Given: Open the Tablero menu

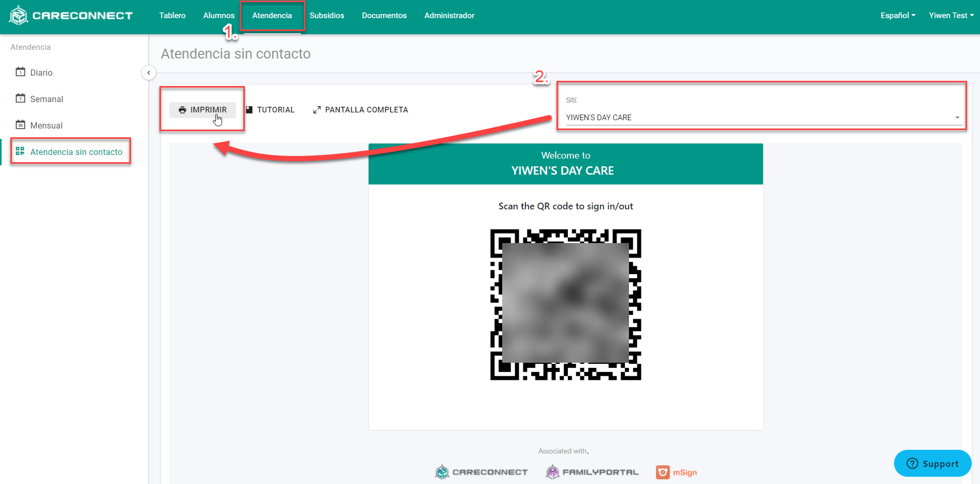Looking at the screenshot, I should pyautogui.click(x=172, y=16).
